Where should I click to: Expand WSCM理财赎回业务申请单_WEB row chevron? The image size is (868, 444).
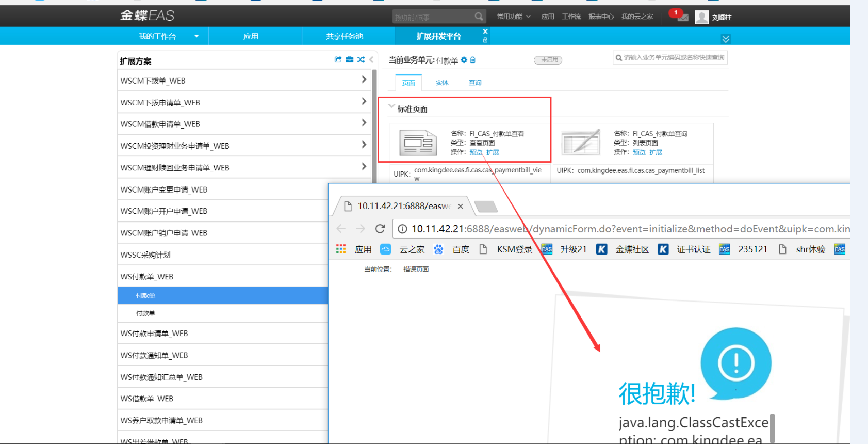(x=364, y=166)
